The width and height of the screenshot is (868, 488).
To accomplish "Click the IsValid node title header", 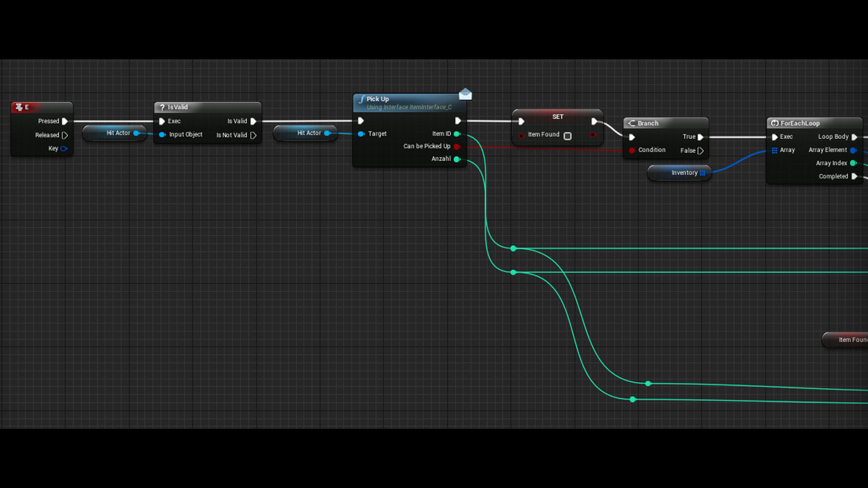I will pyautogui.click(x=178, y=107).
